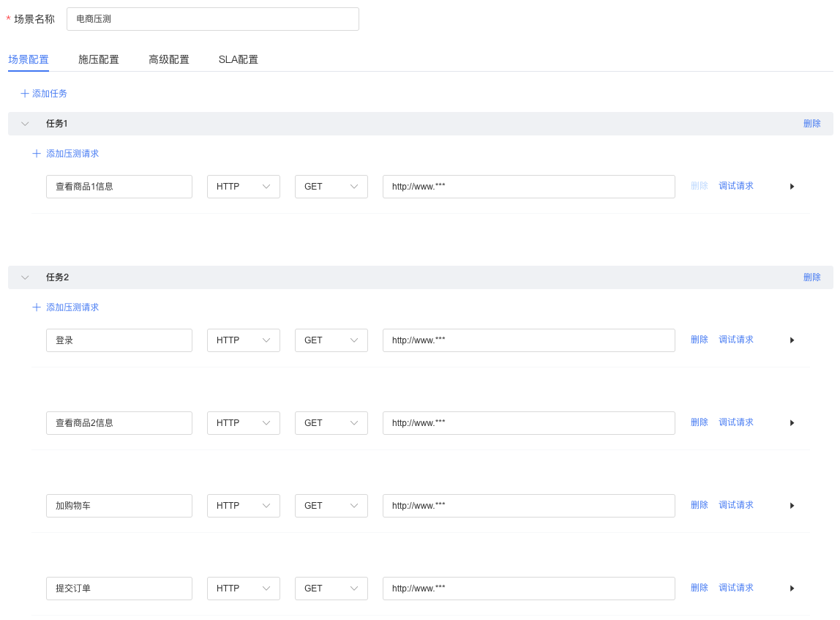Expand the 查看商品1信息 request details arrow
Screen dimensions: 840x620
(x=792, y=187)
